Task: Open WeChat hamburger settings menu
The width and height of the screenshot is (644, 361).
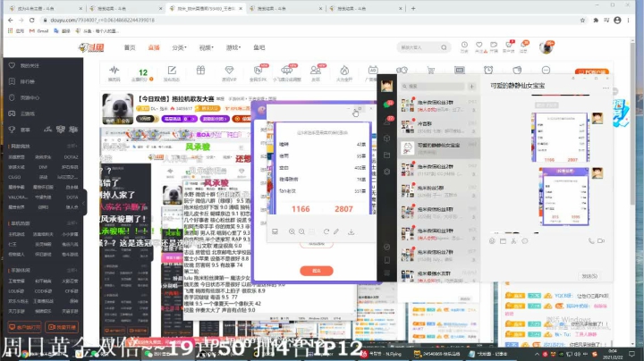Action: coord(386,273)
